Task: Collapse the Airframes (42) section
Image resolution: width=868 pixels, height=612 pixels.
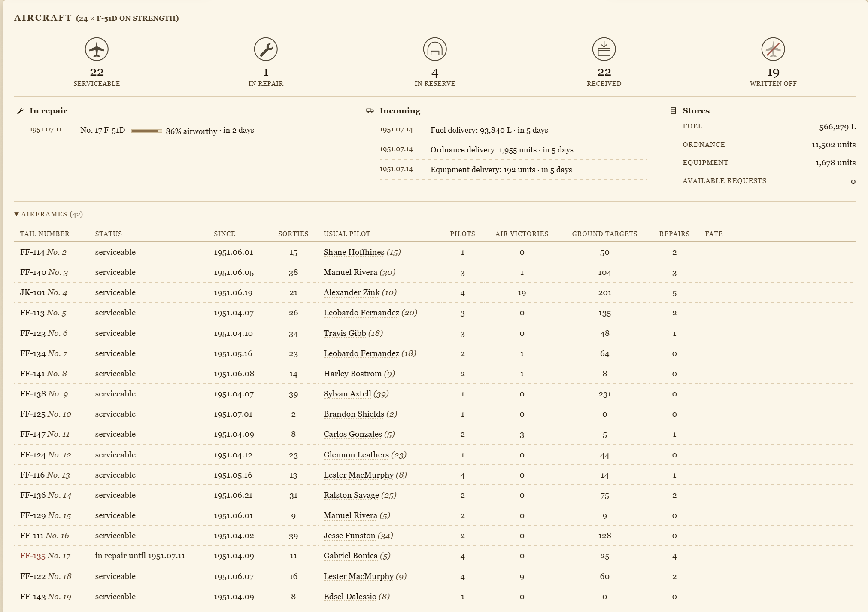Action: pos(49,214)
